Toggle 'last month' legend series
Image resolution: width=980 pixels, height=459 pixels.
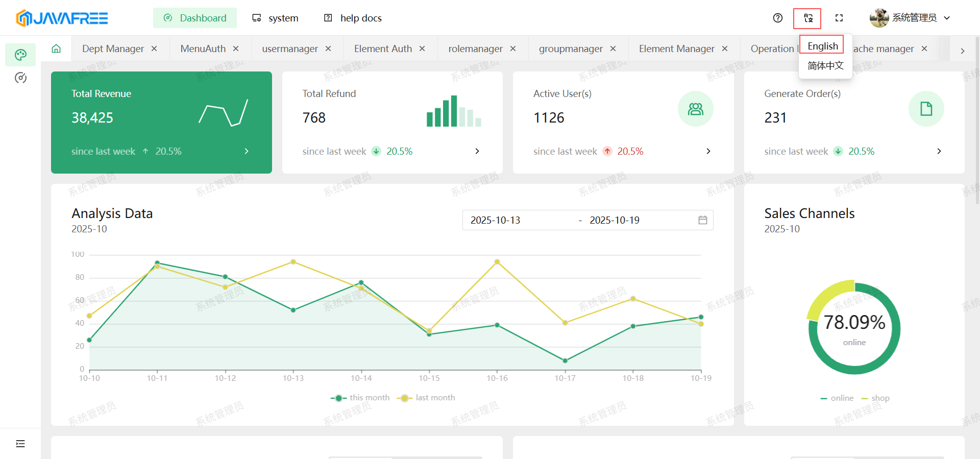point(426,398)
